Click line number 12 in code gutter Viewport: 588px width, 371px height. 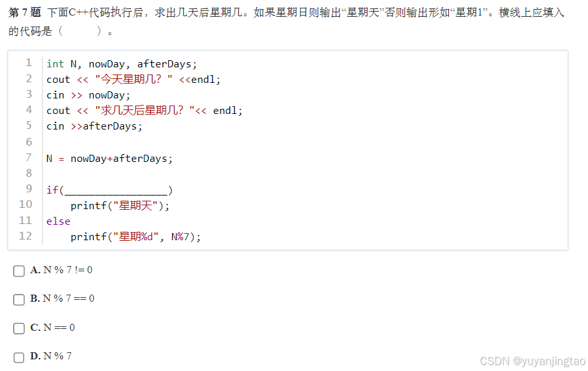point(25,236)
